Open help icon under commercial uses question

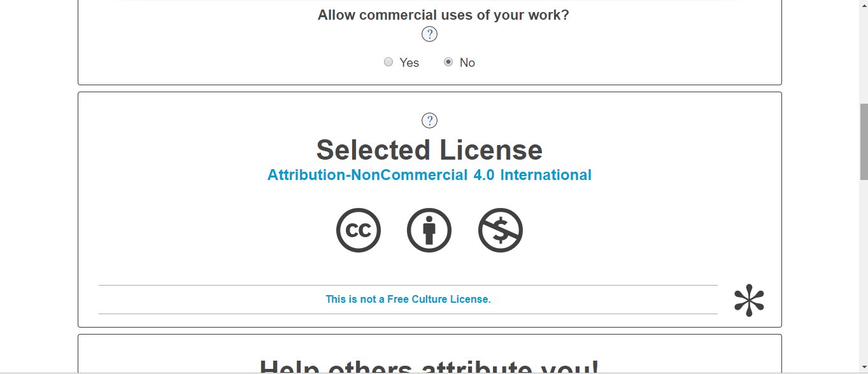tap(430, 34)
